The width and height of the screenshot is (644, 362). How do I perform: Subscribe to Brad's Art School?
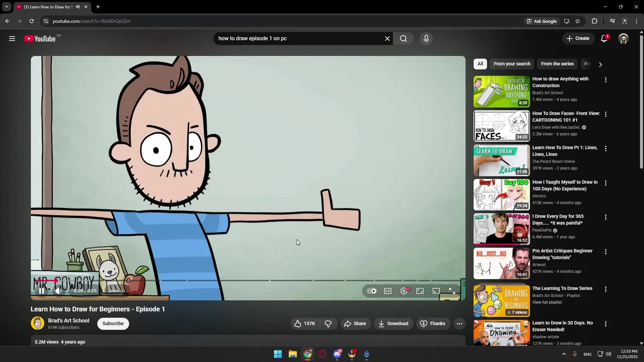coord(113,323)
